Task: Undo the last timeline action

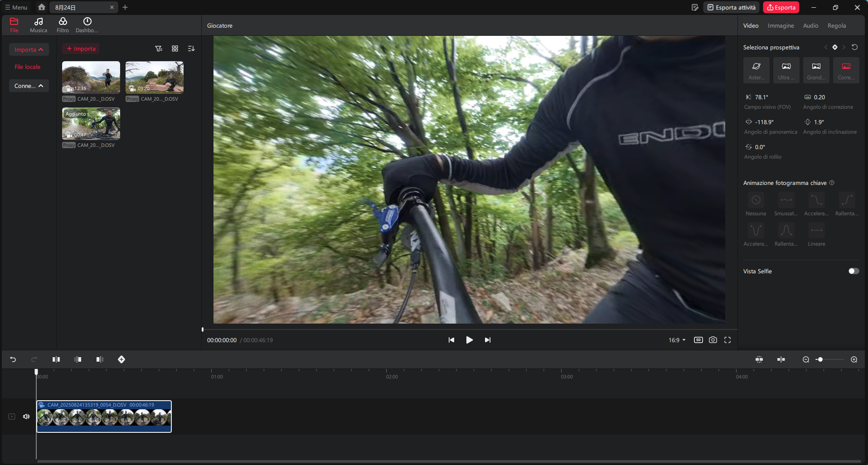Action: click(x=13, y=359)
